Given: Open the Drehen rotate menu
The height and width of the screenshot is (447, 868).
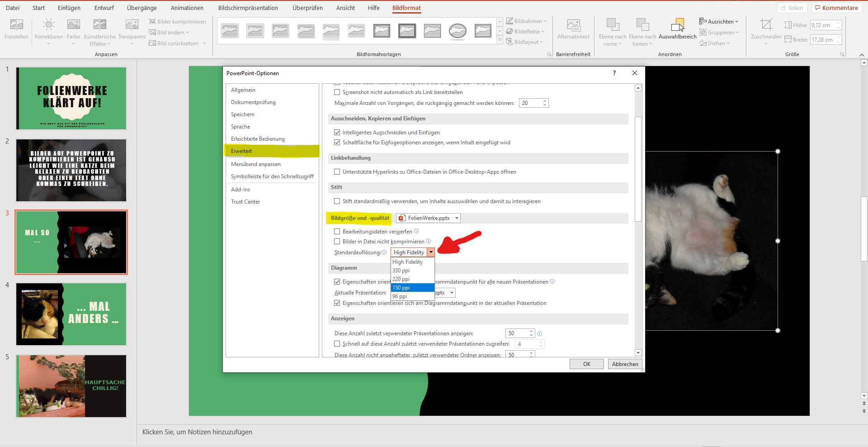Looking at the screenshot, I should tap(715, 43).
